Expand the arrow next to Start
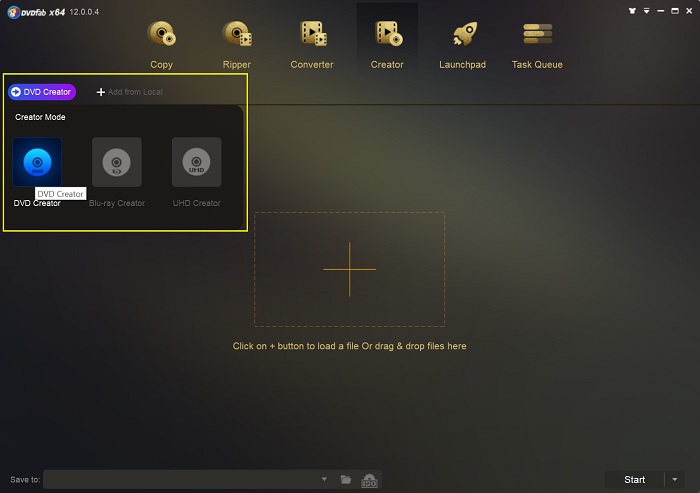The width and height of the screenshot is (700, 493). (674, 480)
